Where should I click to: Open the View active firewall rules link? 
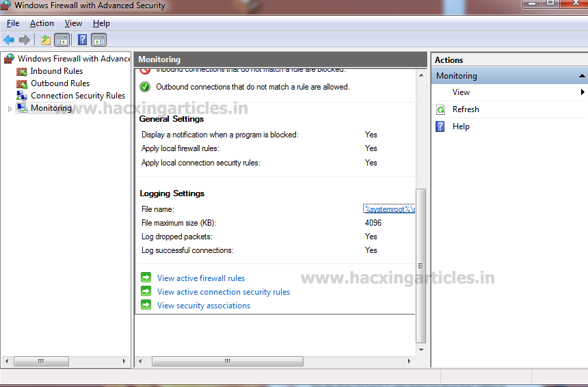[x=200, y=278]
